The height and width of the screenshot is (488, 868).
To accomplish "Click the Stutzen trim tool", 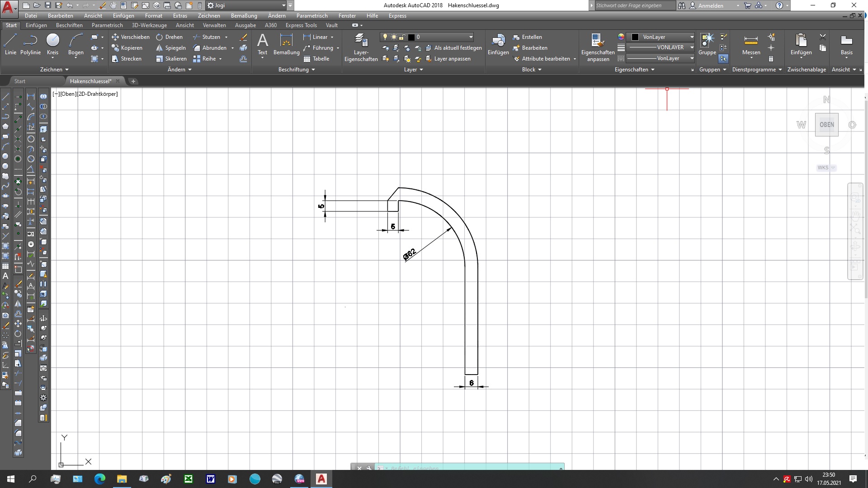I will (207, 37).
